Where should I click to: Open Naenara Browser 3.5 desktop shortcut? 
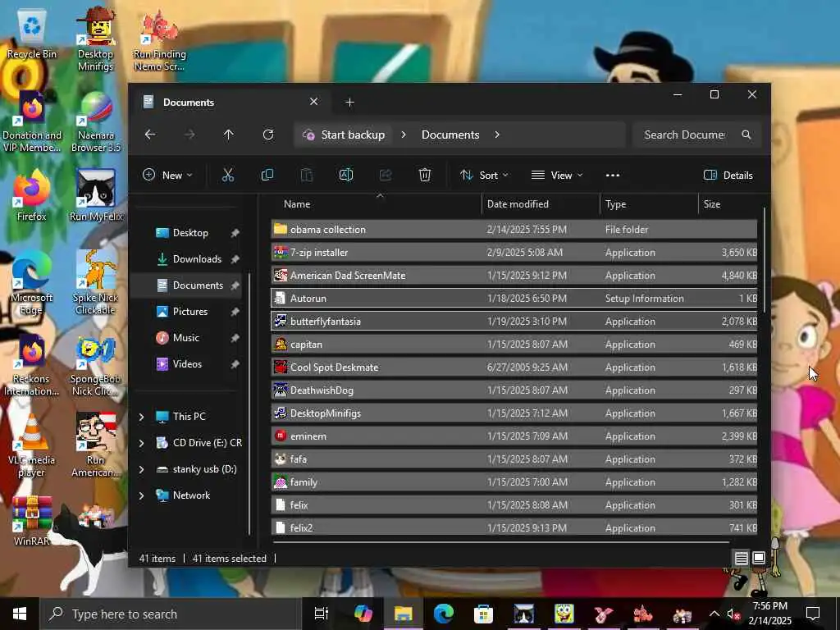click(x=95, y=122)
